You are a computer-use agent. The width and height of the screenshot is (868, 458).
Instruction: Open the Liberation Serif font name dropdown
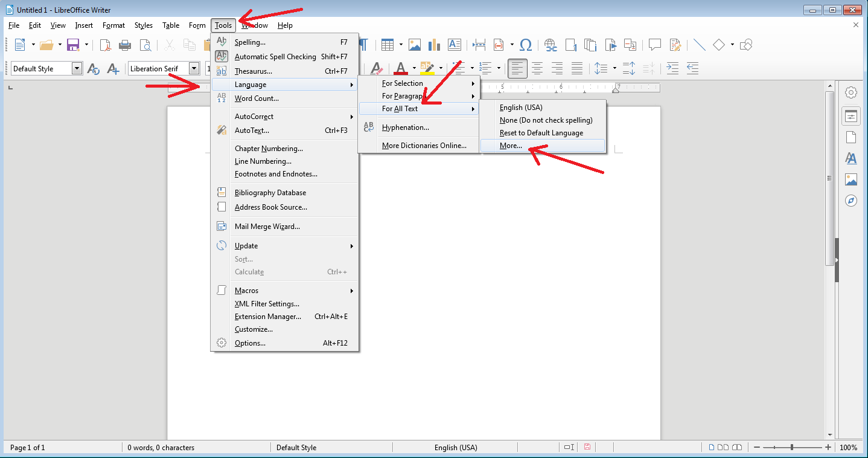point(194,69)
